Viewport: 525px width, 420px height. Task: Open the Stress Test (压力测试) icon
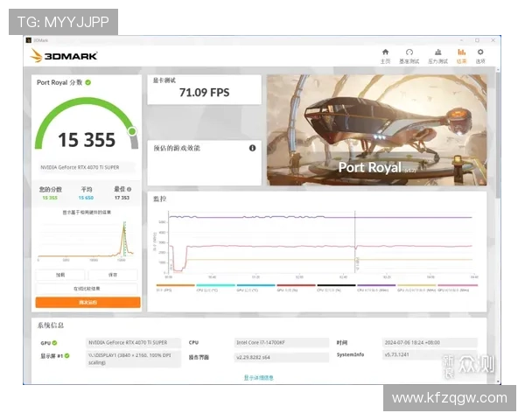coord(437,55)
